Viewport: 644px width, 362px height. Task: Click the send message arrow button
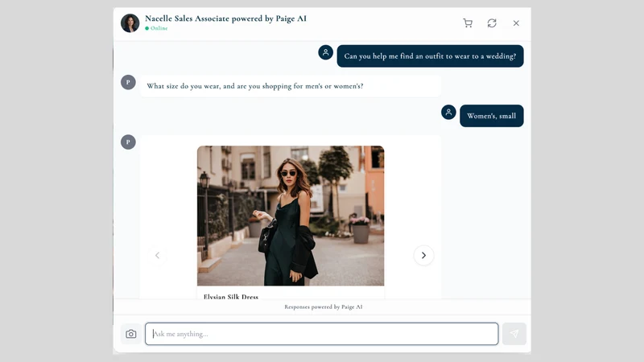point(514,334)
